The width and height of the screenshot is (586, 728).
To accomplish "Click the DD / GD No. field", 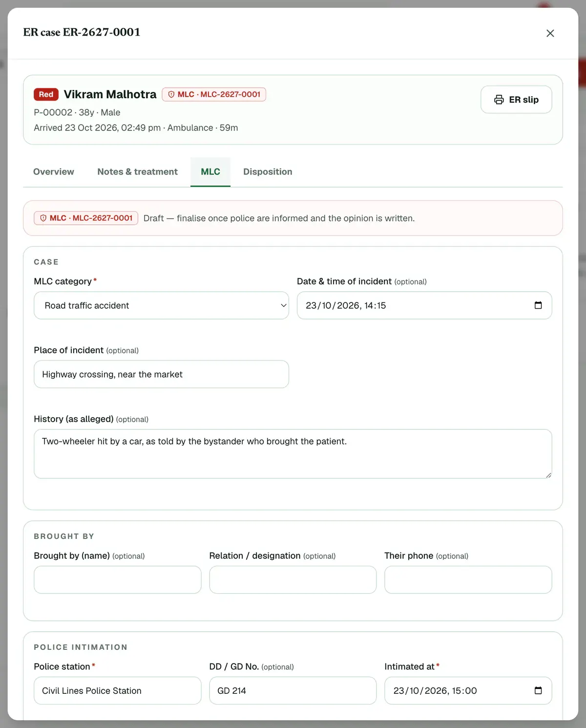I will pos(293,690).
